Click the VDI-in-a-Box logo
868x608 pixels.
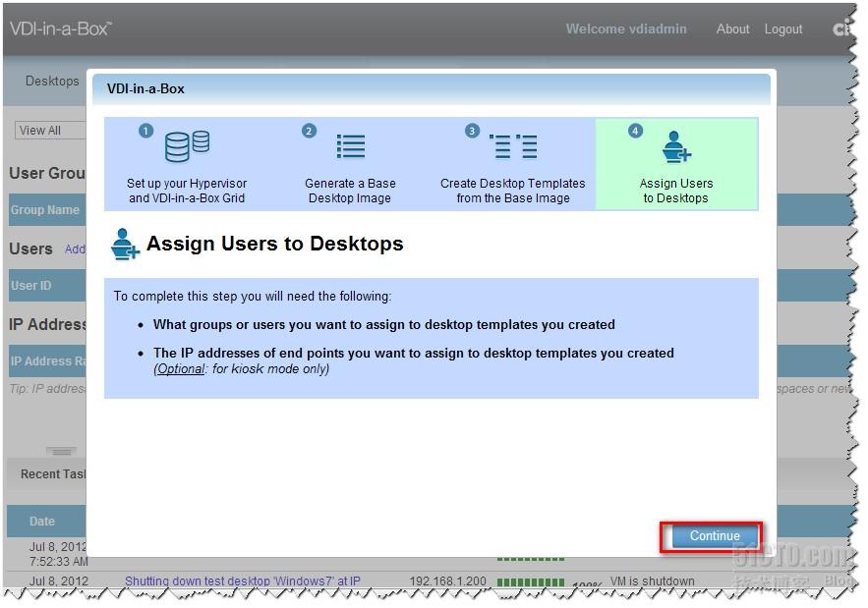pos(61,28)
